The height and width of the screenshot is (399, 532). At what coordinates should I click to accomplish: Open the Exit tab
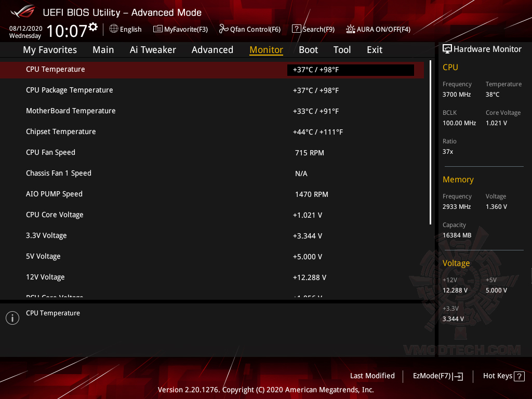[375, 49]
